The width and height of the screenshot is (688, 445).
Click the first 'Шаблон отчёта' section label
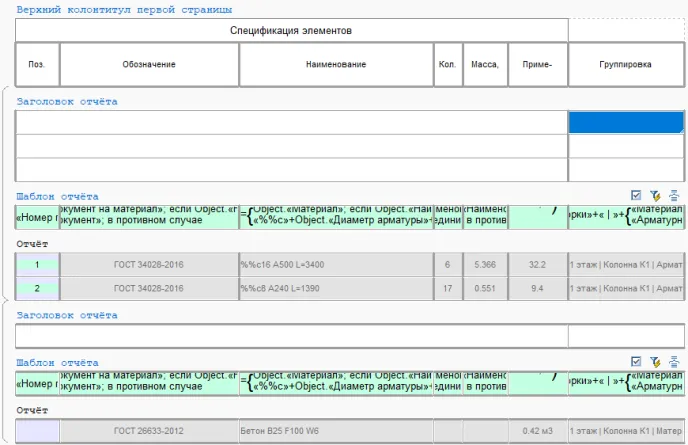(x=57, y=196)
